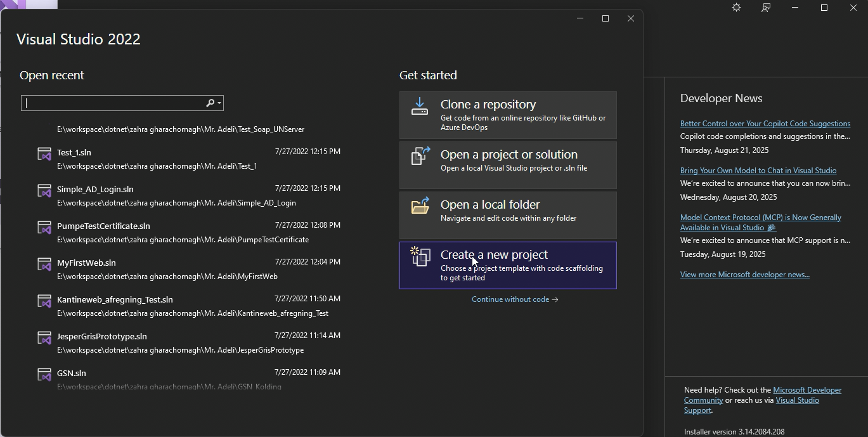
Task: Click the Create a new project icon
Action: [420, 256]
